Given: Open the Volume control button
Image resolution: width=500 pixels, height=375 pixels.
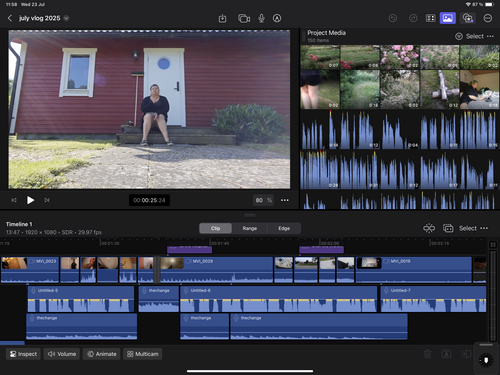Looking at the screenshot, I should [62, 354].
